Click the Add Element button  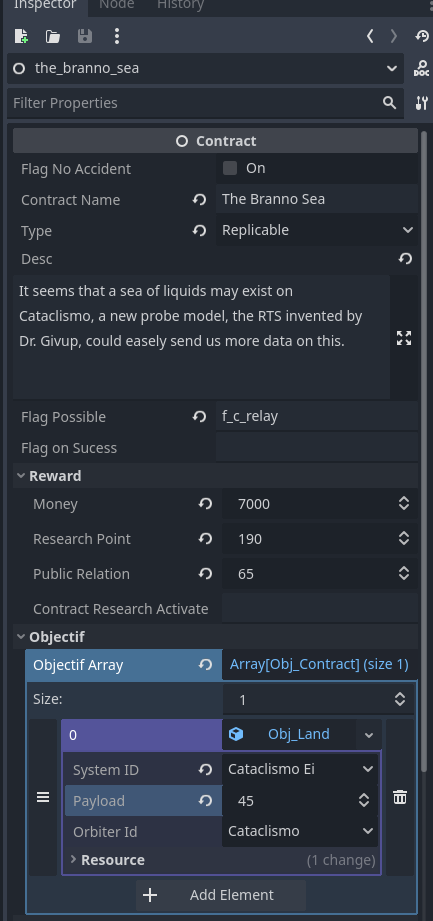(221, 895)
